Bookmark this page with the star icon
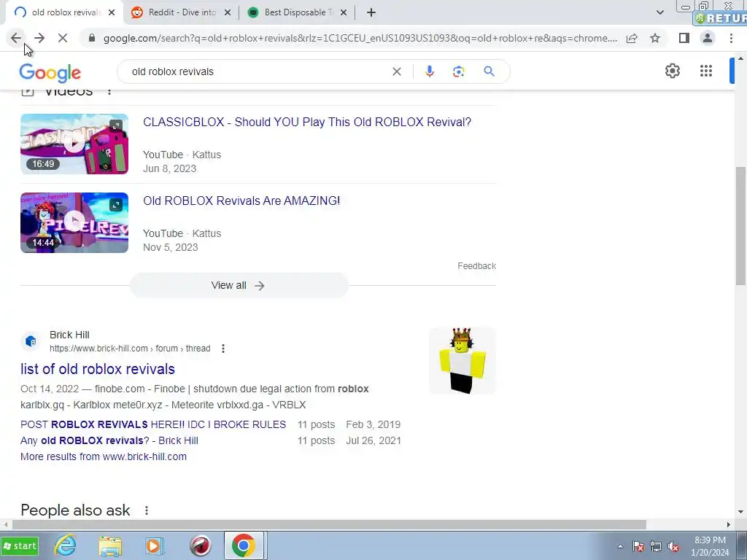Screen dimensions: 747x560 (655, 38)
